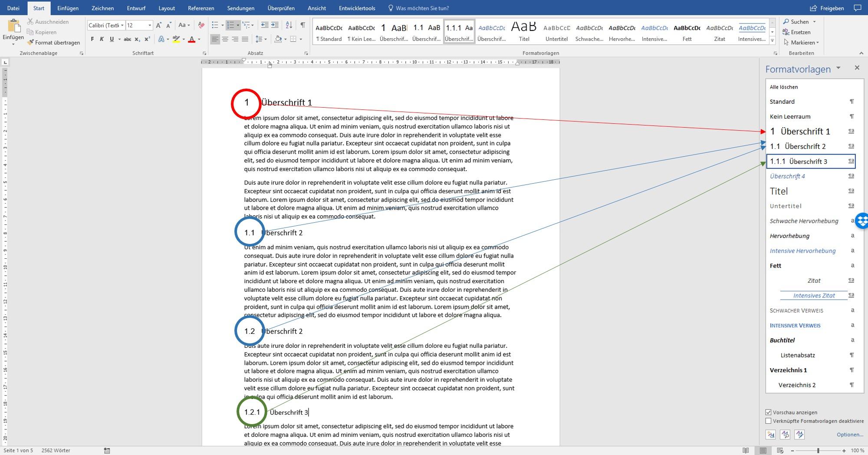Switch to read mode view icon

(x=746, y=451)
